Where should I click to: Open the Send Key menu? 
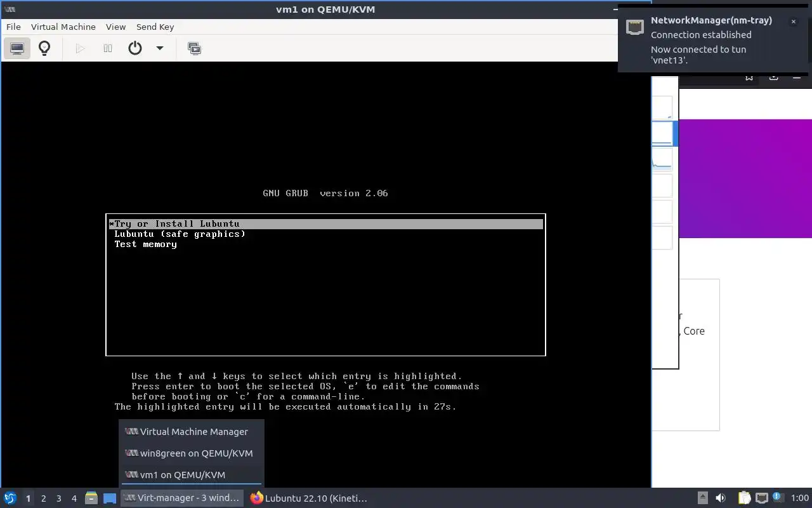155,27
